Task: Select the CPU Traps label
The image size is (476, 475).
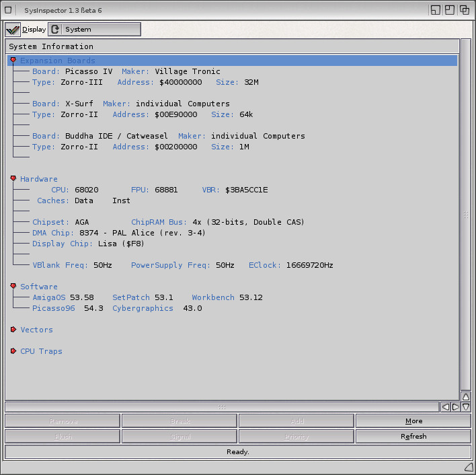Action: click(x=41, y=351)
